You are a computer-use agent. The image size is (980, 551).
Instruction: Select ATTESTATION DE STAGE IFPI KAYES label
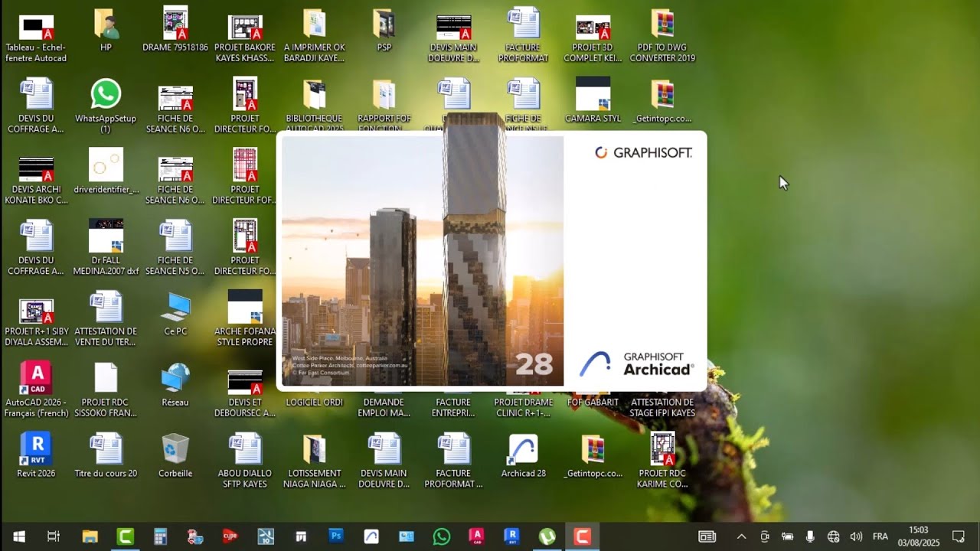662,407
